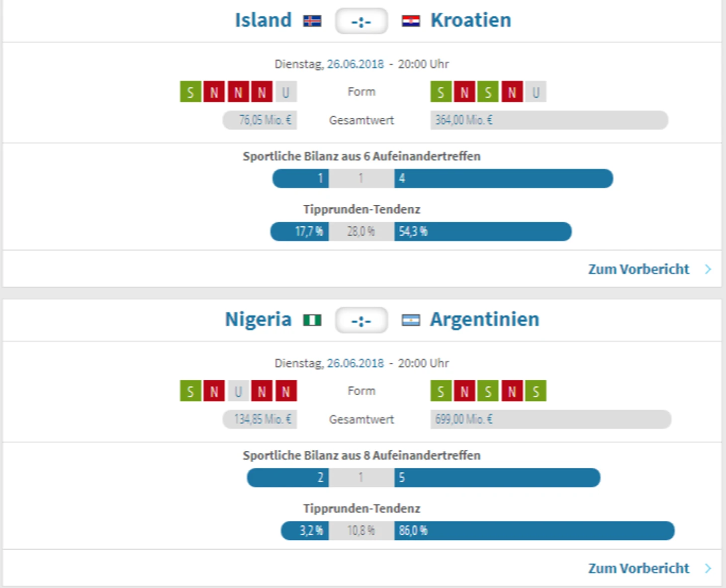
Task: Click the Argentina flag icon
Action: coord(411,320)
